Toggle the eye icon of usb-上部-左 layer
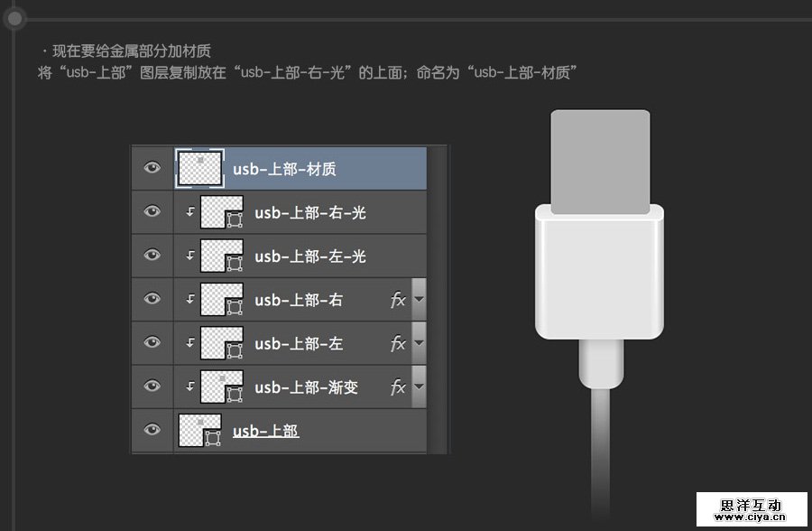Screen dimensions: 812x531 pos(151,343)
